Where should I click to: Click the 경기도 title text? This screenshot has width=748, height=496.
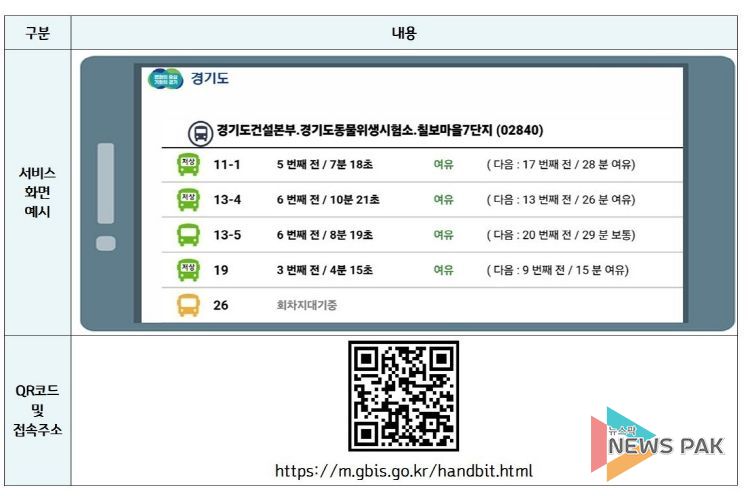(x=209, y=78)
